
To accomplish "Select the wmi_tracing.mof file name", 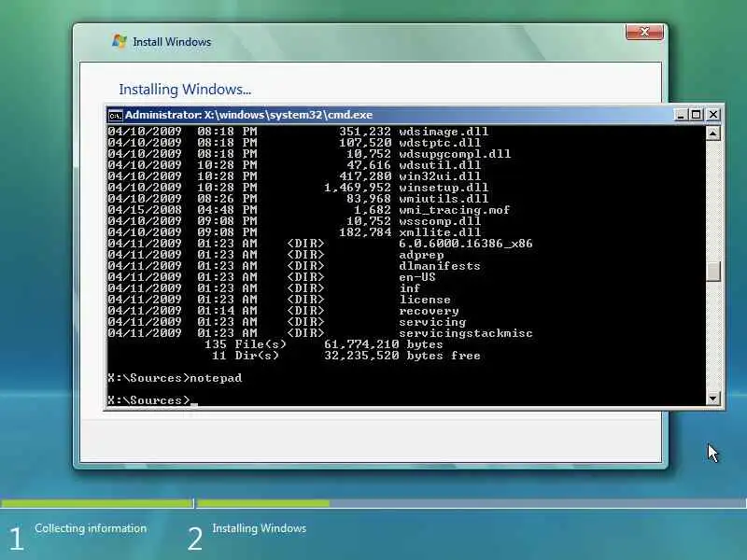I will [x=455, y=209].
